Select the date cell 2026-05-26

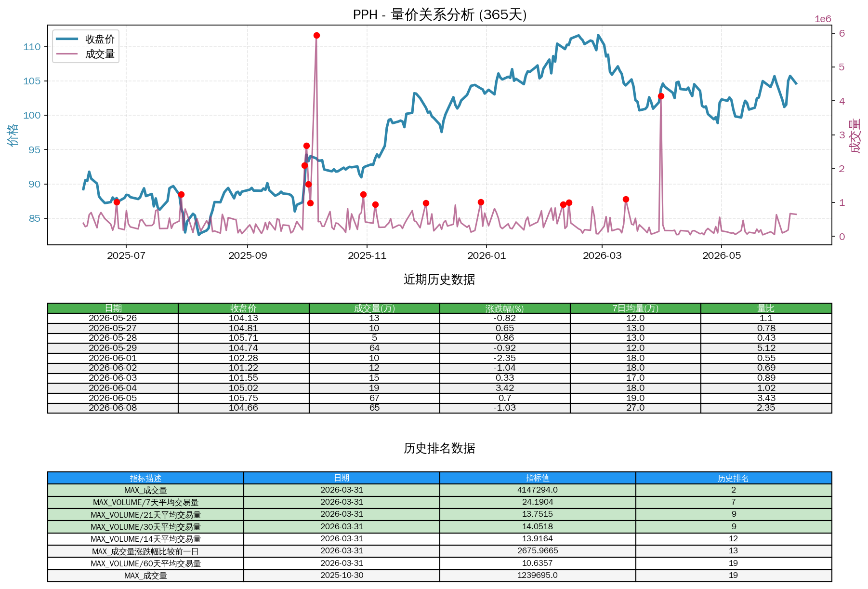(113, 318)
